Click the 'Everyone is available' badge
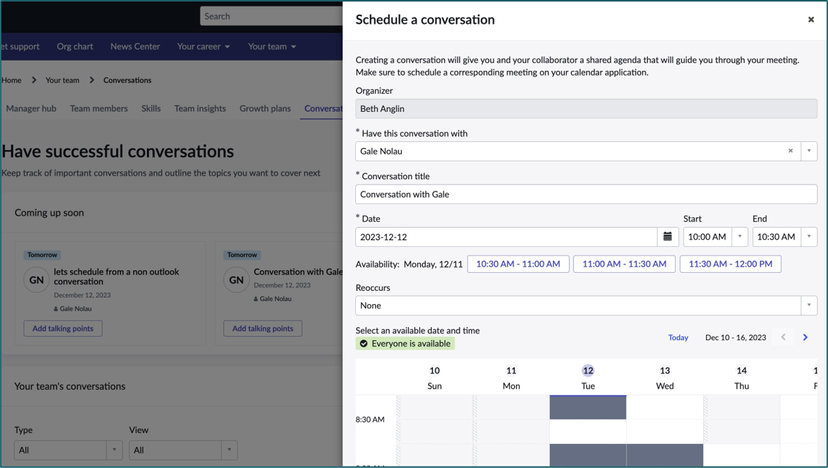This screenshot has height=468, width=828. click(405, 344)
